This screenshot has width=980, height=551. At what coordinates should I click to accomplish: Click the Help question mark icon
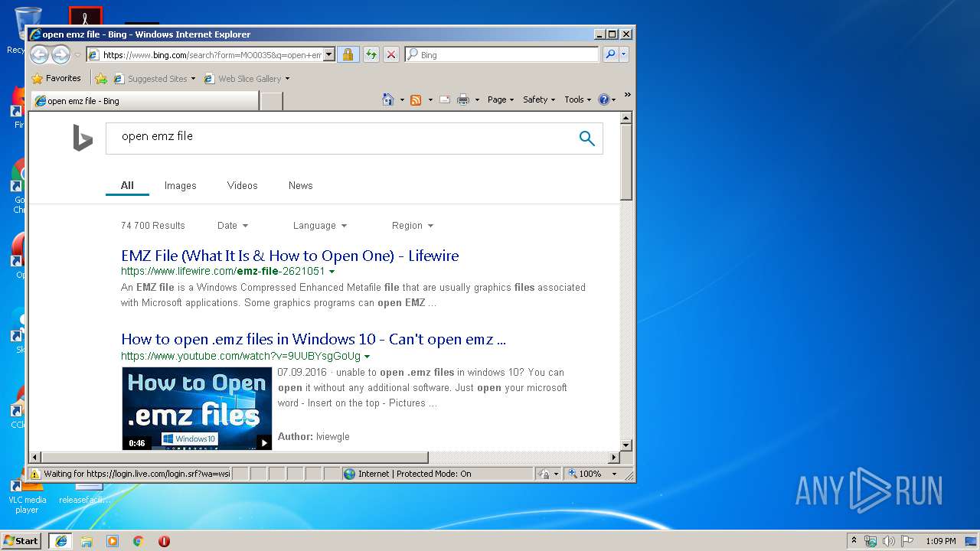point(603,99)
